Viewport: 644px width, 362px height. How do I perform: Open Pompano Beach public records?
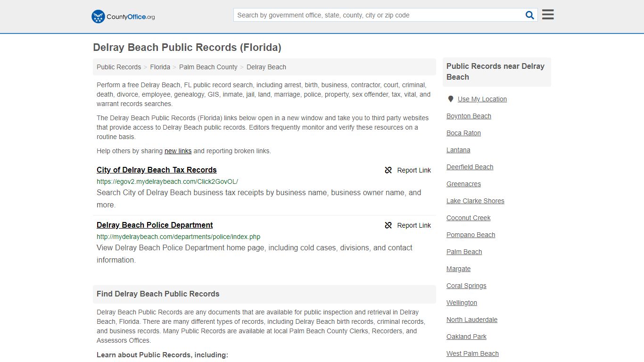click(471, 235)
